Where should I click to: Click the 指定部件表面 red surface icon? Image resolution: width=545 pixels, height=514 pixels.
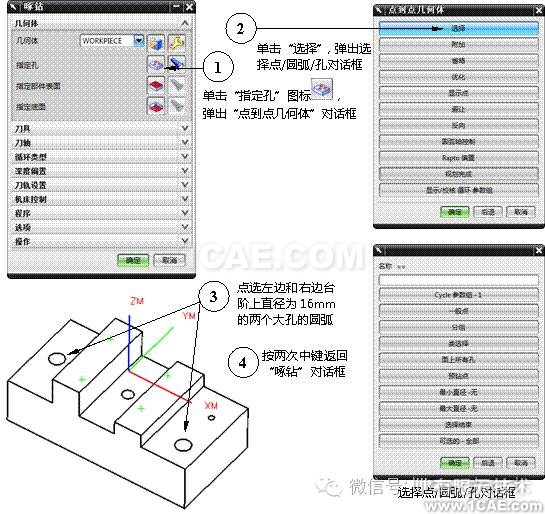pyautogui.click(x=156, y=84)
